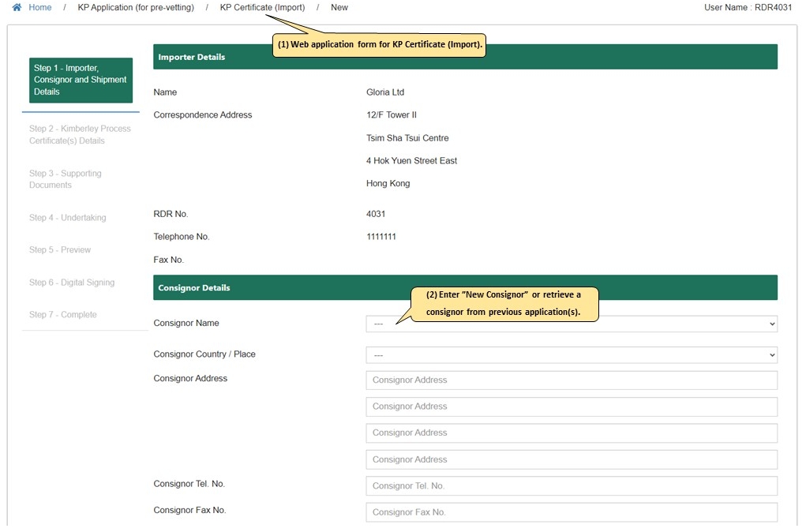The image size is (806, 532).
Task: Click the Consignor Details section header
Action: click(x=465, y=288)
